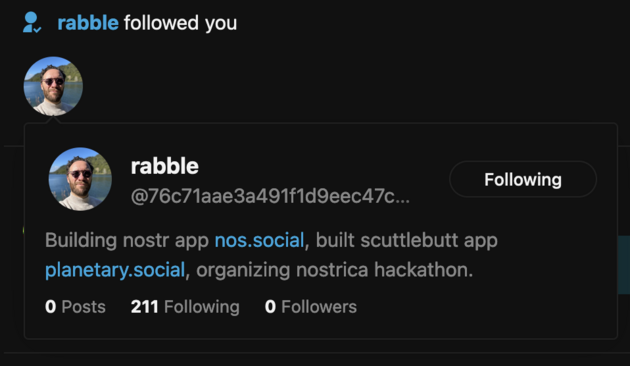This screenshot has width=630, height=366.
Task: Click the follow notification person-check icon
Action: click(32, 22)
